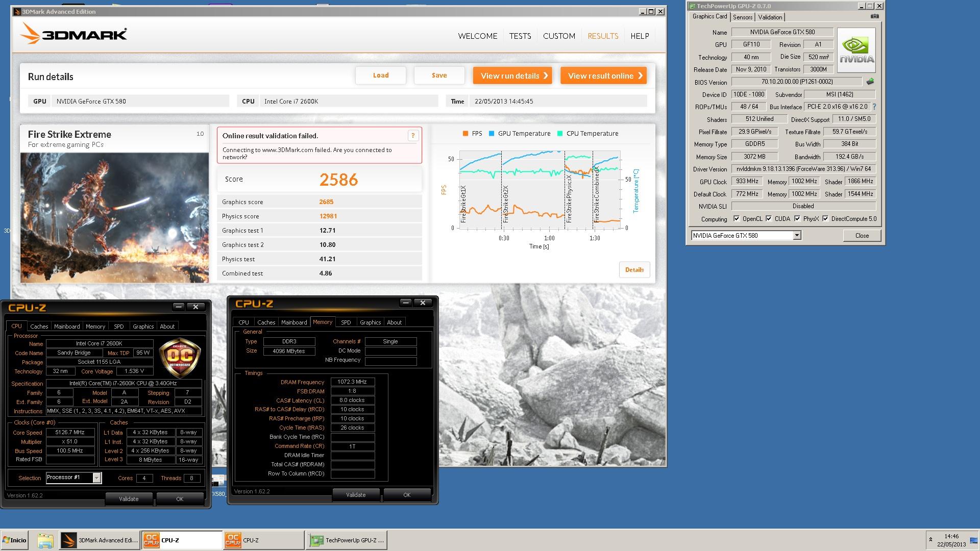Toggle the OpenCL checkbox

737,218
